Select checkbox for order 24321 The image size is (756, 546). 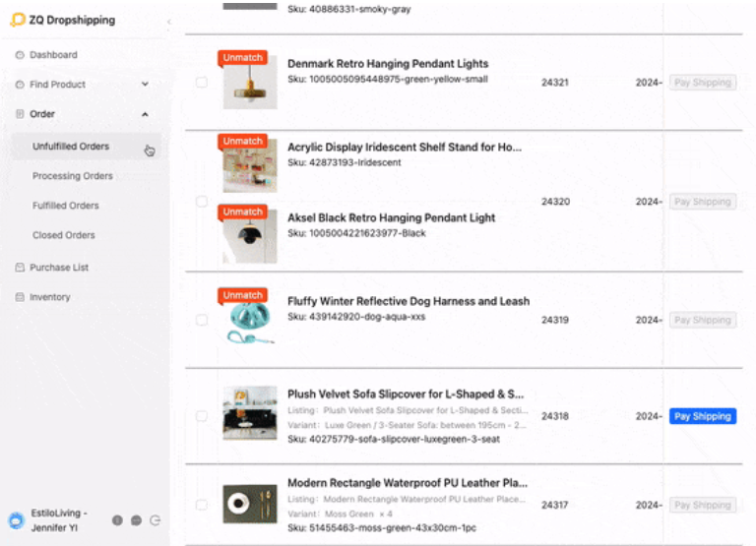click(202, 83)
